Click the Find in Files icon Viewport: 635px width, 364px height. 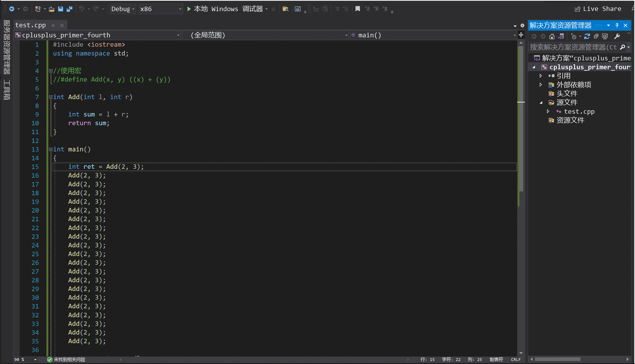point(285,9)
